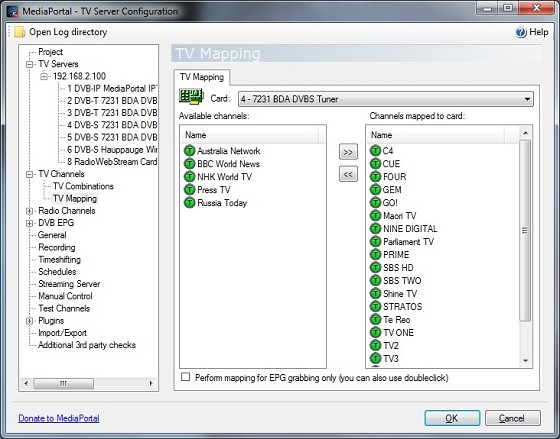This screenshot has width=560, height=439.
Task: Click mapped channels scroll up arrow
Action: [525, 133]
